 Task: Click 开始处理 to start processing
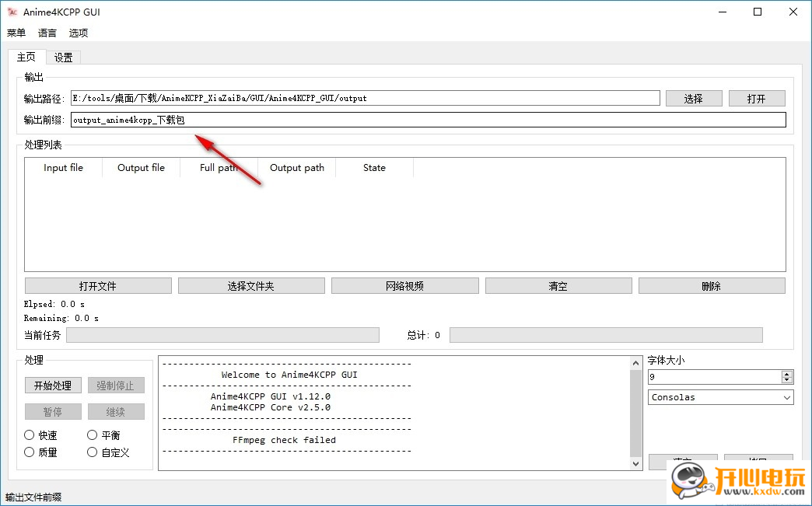[x=53, y=386]
